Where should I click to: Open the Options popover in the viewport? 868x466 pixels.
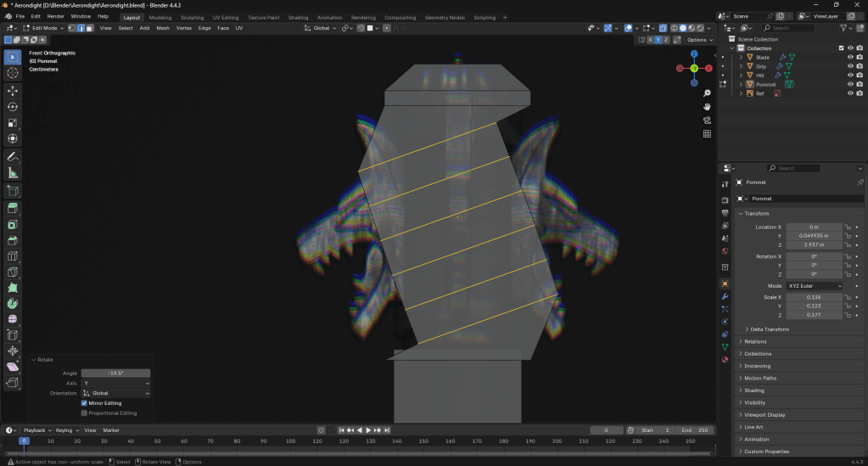(698, 40)
